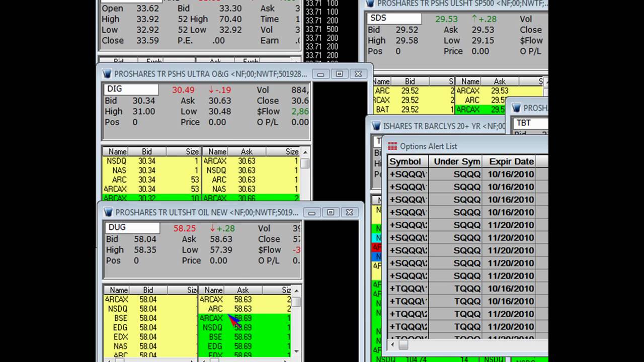The image size is (644, 362).
Task: Maximize the DIG quote window
Action: [339, 74]
